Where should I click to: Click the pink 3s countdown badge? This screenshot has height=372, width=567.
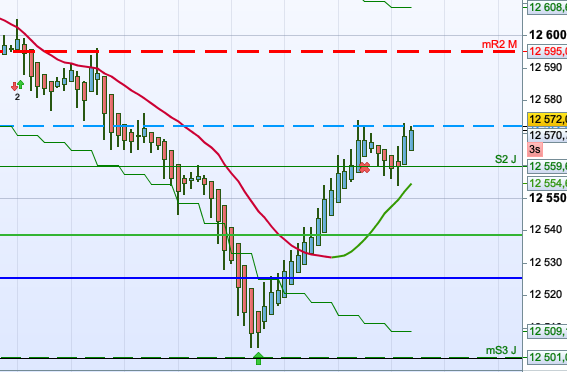[x=534, y=149]
